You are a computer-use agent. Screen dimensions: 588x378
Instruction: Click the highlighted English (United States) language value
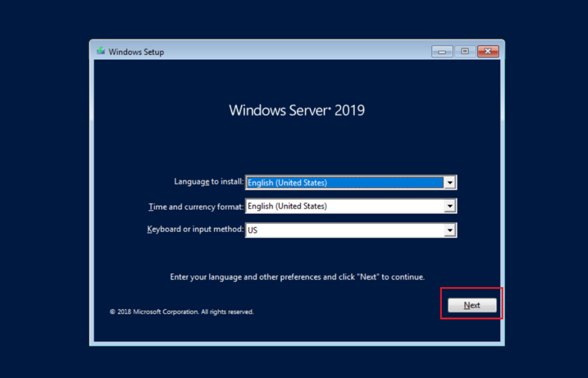click(287, 182)
